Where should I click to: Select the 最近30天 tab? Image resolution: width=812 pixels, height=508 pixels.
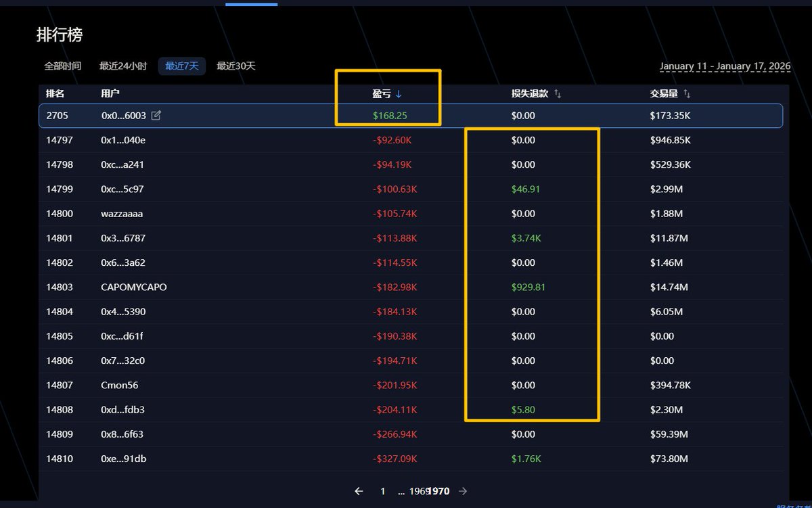coord(236,66)
